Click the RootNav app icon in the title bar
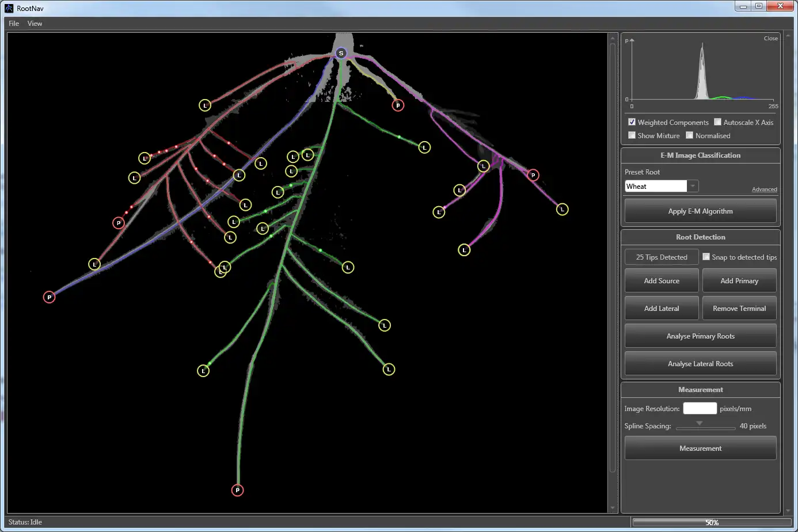The width and height of the screenshot is (798, 532). (9, 8)
